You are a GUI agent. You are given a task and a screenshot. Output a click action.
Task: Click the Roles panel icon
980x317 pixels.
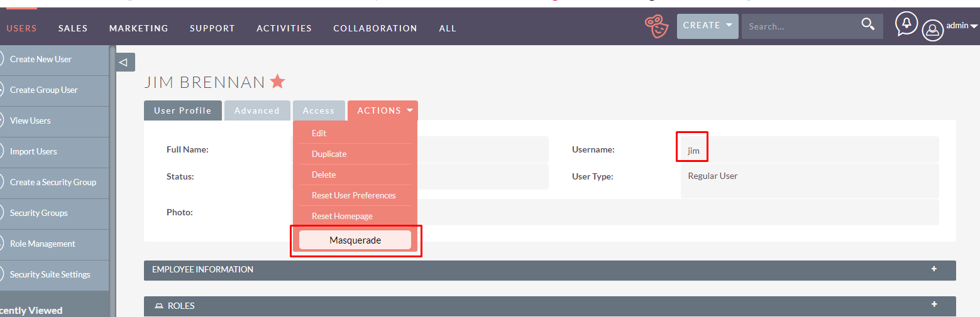(159, 306)
